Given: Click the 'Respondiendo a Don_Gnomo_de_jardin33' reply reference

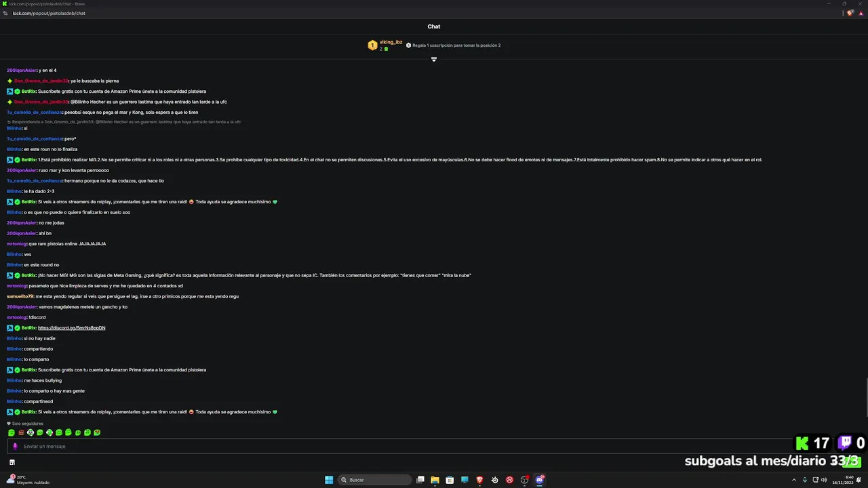Looking at the screenshot, I should (x=124, y=122).
